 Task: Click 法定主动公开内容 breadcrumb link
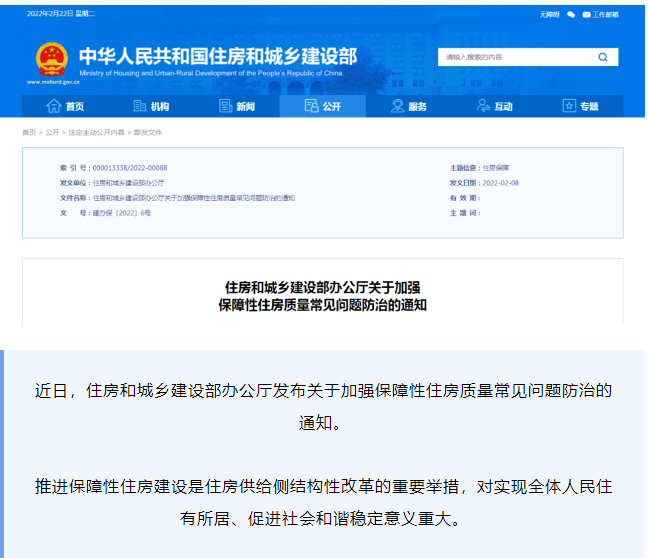coord(96,132)
